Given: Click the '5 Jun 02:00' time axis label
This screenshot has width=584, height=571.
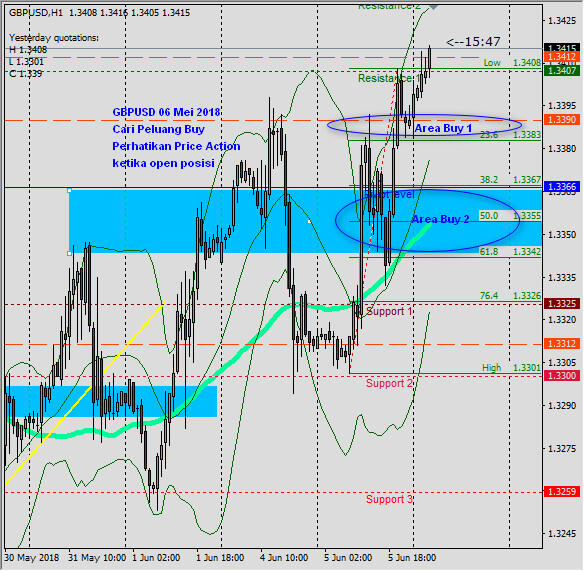Looking at the screenshot, I should point(348,558).
